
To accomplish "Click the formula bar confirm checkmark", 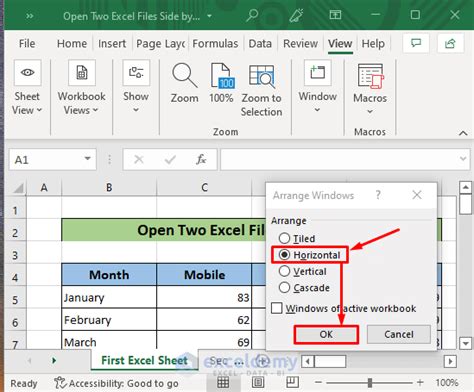I will pyautogui.click(x=170, y=160).
